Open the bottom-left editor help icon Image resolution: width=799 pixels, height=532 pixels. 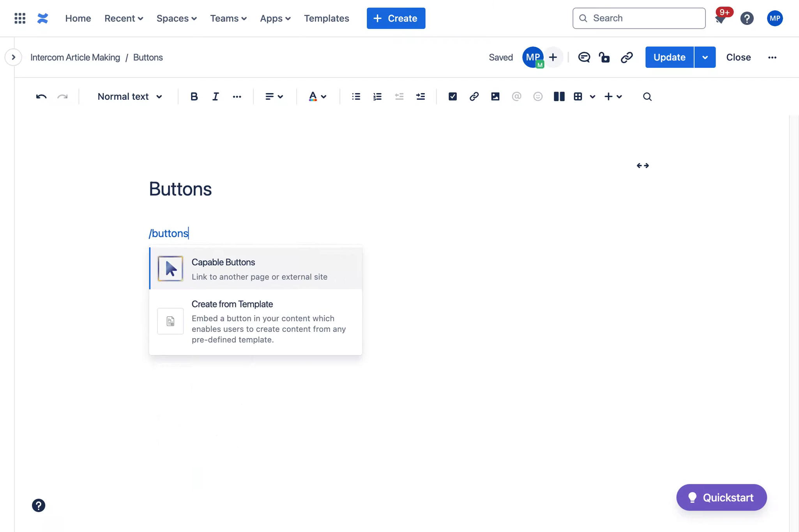click(39, 506)
